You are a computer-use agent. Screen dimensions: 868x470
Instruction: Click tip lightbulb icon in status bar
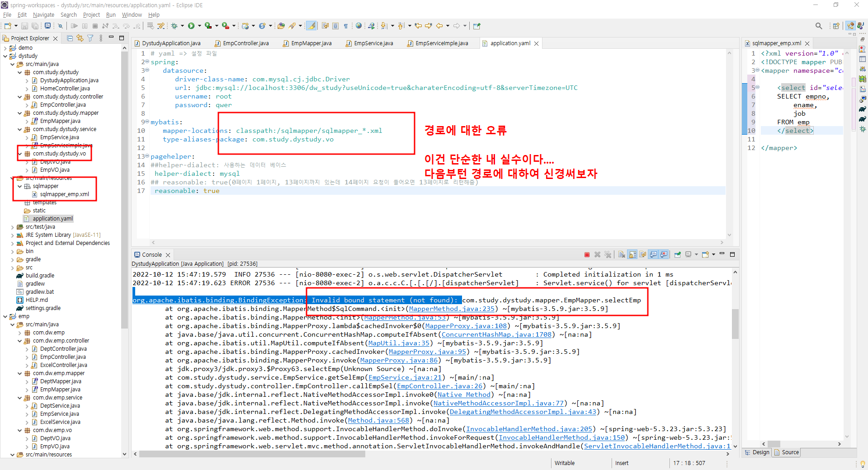(x=863, y=463)
